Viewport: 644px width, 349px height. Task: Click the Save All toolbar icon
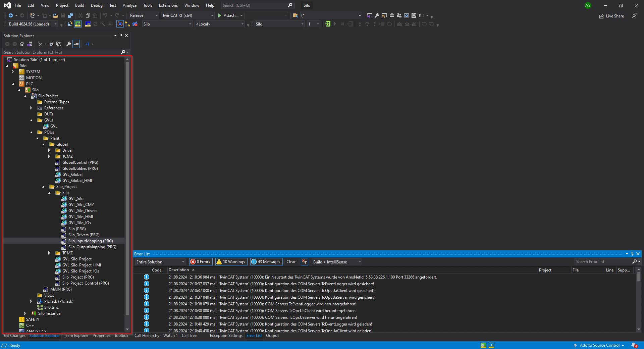70,15
